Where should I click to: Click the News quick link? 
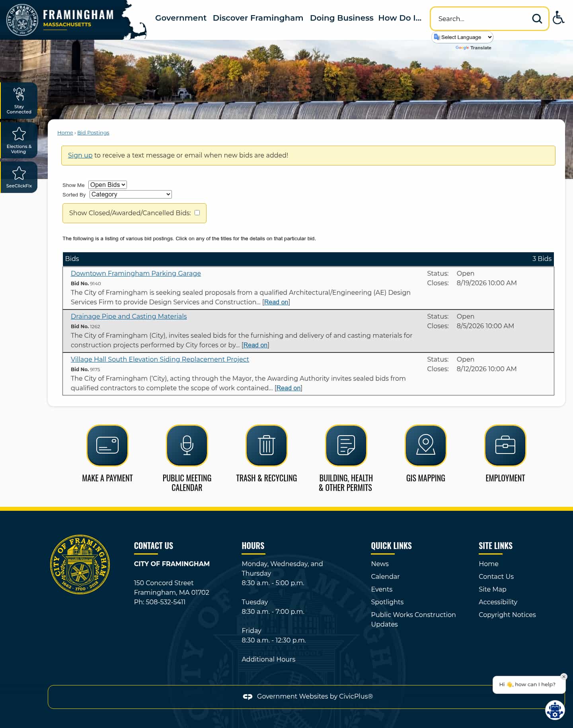pyautogui.click(x=380, y=564)
